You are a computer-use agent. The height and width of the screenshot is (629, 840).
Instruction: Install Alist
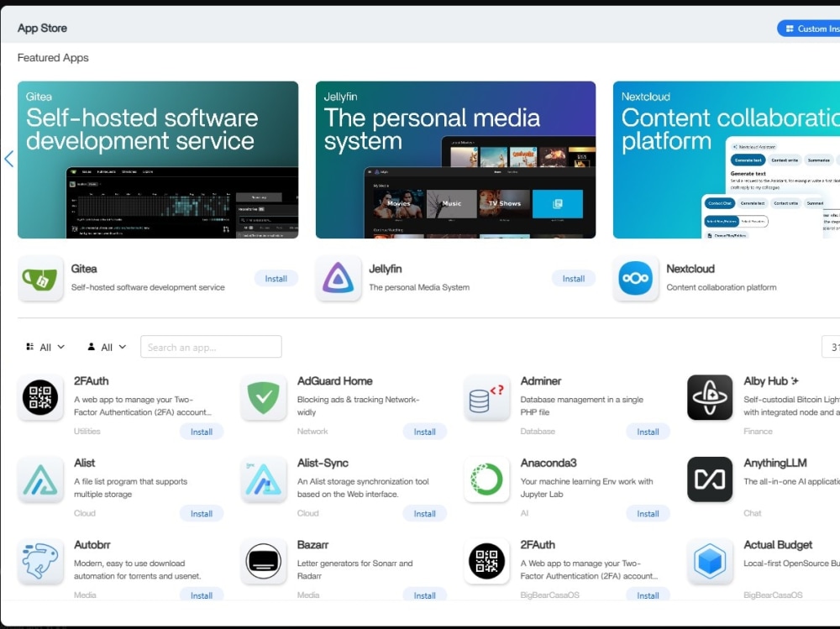click(x=202, y=514)
